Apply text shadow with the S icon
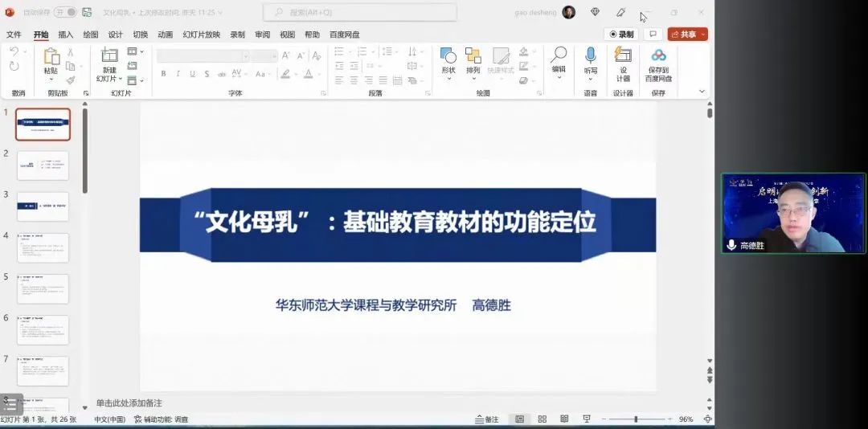Viewport: 868px width, 429px height. click(x=207, y=74)
